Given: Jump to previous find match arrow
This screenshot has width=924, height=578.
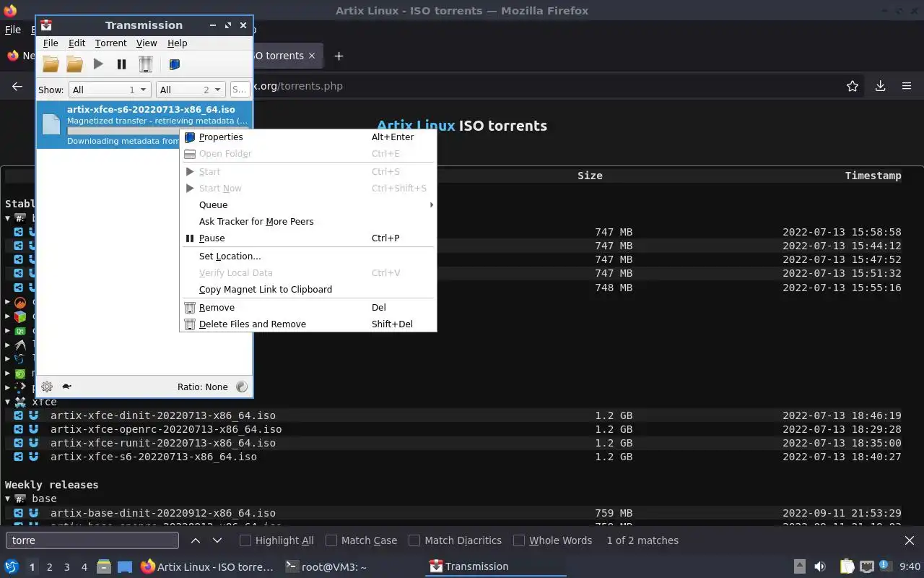Looking at the screenshot, I should pos(196,540).
